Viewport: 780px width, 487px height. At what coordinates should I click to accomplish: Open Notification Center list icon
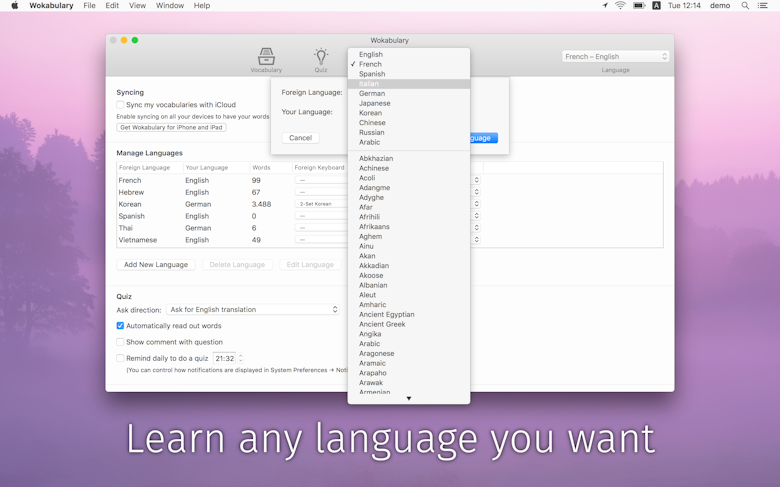point(762,5)
